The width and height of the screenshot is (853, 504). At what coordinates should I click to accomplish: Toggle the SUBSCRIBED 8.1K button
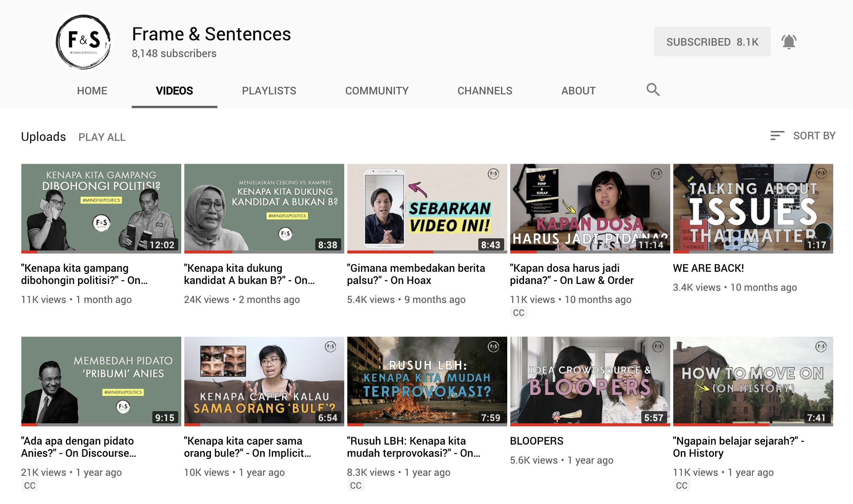(712, 42)
